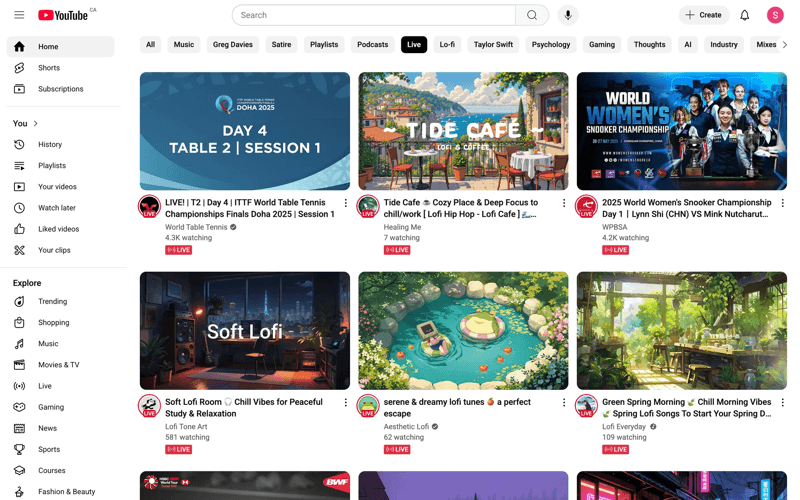Select the Lo-fi filter chip
Screen dimensions: 800x500
pyautogui.click(x=447, y=45)
